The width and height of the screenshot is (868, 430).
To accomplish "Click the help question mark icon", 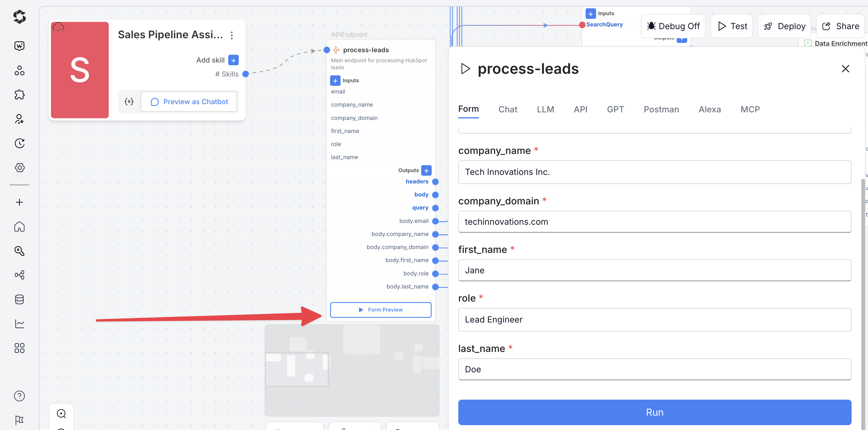I will tap(19, 396).
